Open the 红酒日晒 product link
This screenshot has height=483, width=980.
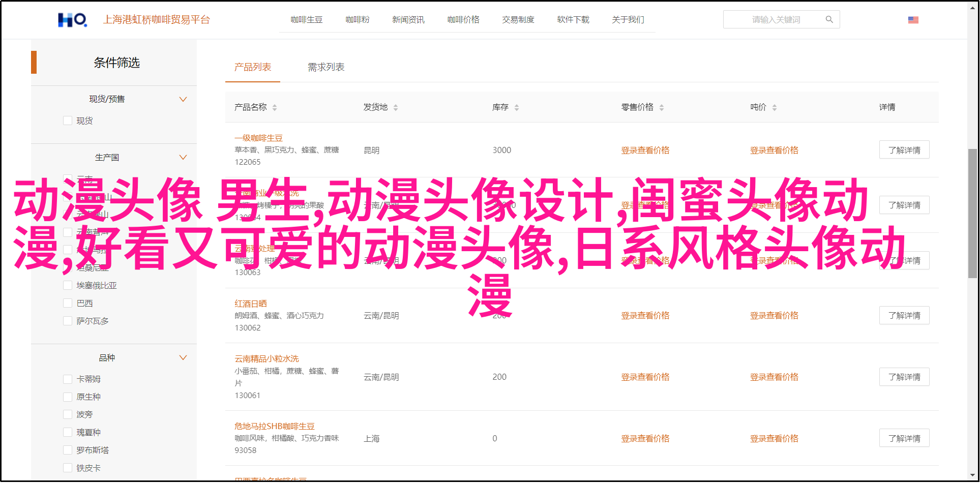(x=251, y=304)
